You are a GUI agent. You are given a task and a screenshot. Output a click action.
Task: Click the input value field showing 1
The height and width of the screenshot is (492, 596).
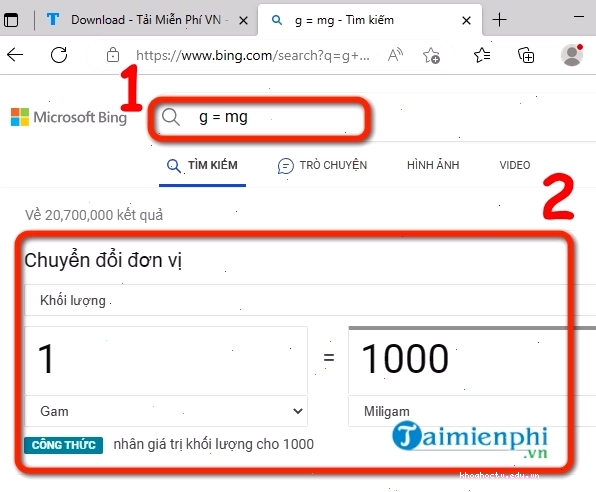pos(166,360)
